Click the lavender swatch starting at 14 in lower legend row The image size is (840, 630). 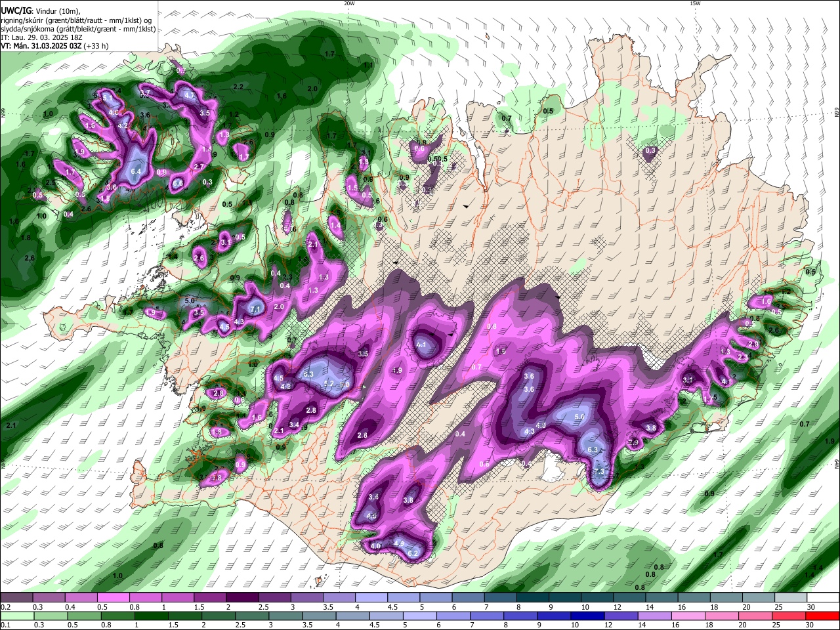(654, 616)
